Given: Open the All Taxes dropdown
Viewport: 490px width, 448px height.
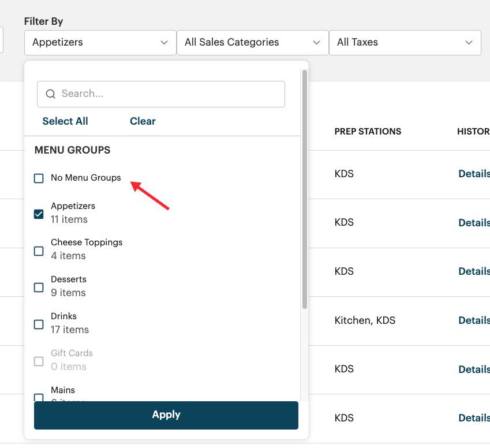Looking at the screenshot, I should coord(405,42).
